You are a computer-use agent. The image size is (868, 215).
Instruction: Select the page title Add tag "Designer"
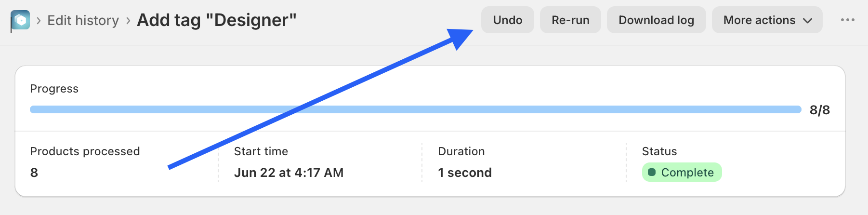217,20
